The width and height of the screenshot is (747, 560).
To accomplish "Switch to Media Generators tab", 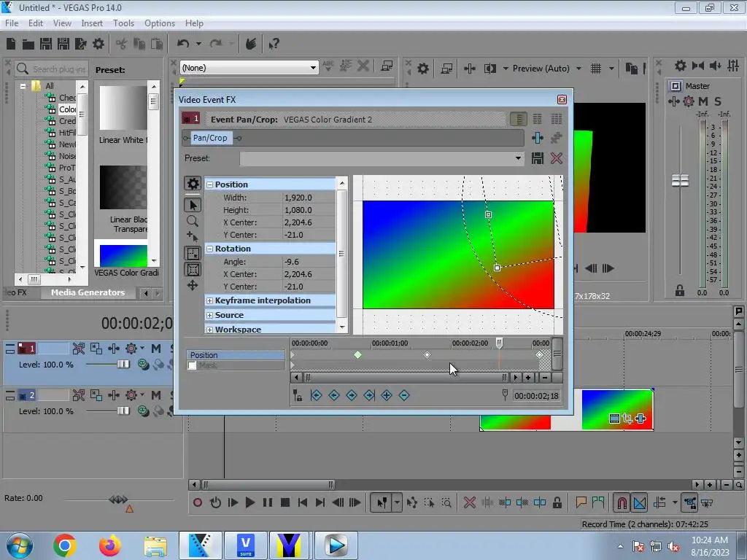I will point(88,292).
